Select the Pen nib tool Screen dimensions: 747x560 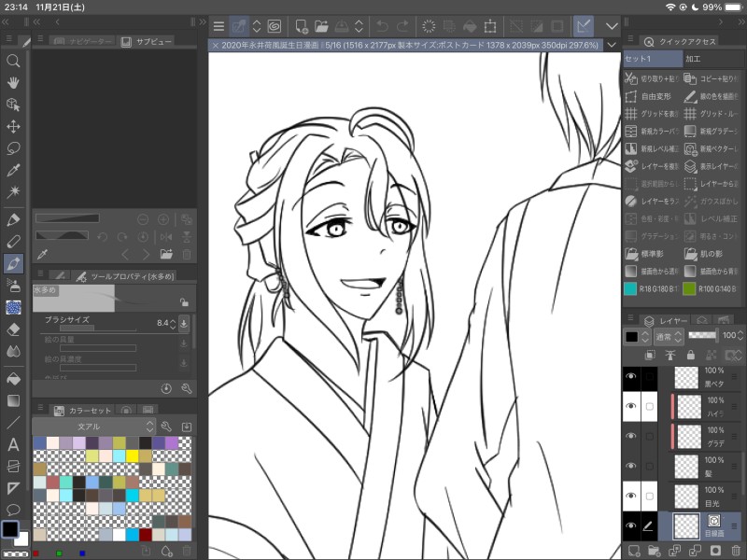pyautogui.click(x=13, y=219)
